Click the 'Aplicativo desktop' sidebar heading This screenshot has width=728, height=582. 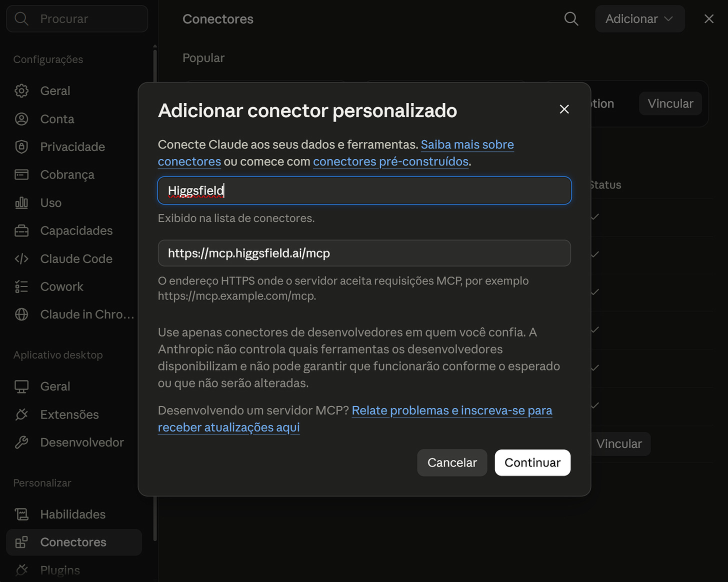58,355
